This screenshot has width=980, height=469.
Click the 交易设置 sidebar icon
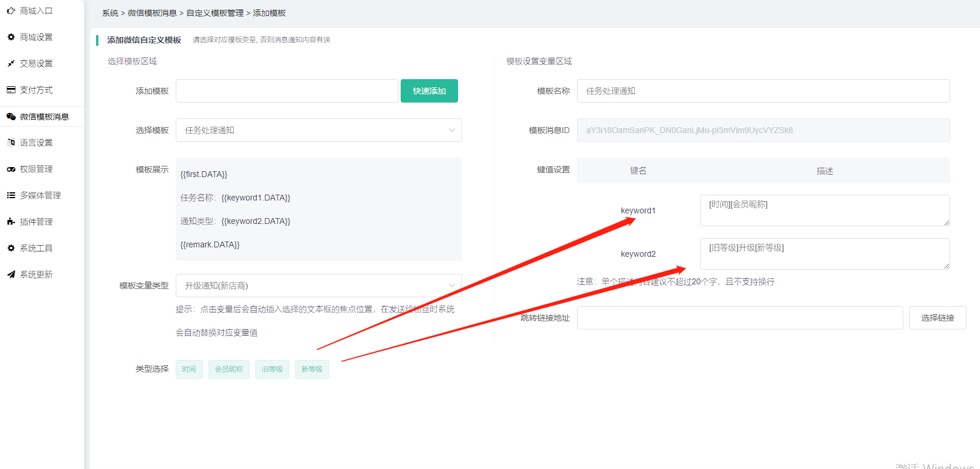(11, 63)
